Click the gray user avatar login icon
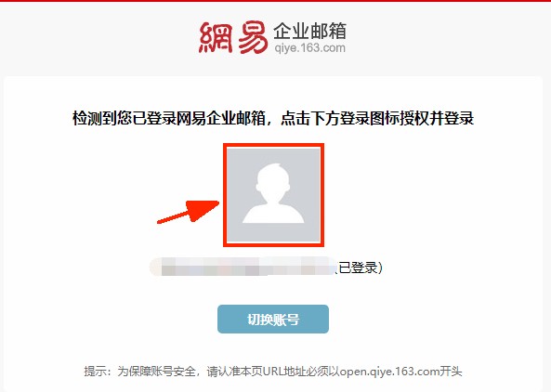The image size is (551, 392). pyautogui.click(x=273, y=195)
